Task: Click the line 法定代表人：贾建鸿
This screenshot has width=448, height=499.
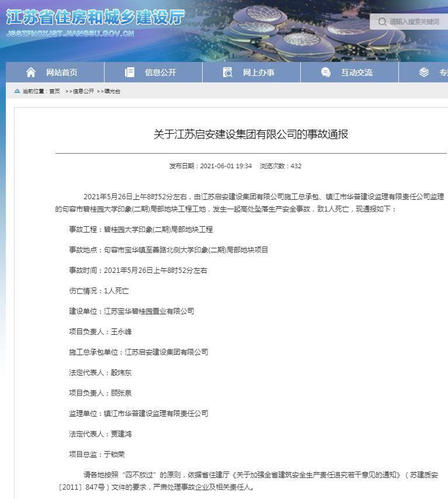Action: pos(100,434)
